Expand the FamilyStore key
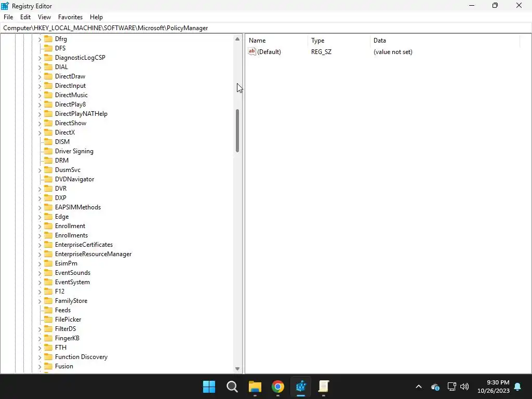The image size is (532, 399). coord(39,301)
